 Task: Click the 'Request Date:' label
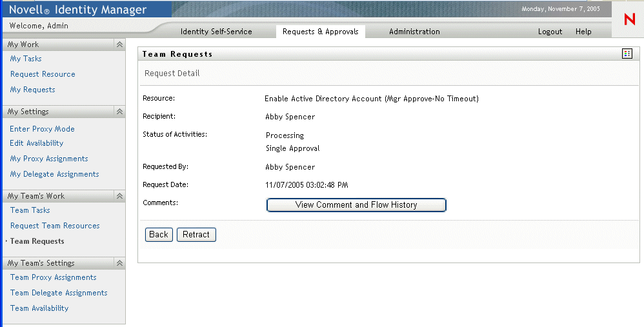(x=166, y=184)
